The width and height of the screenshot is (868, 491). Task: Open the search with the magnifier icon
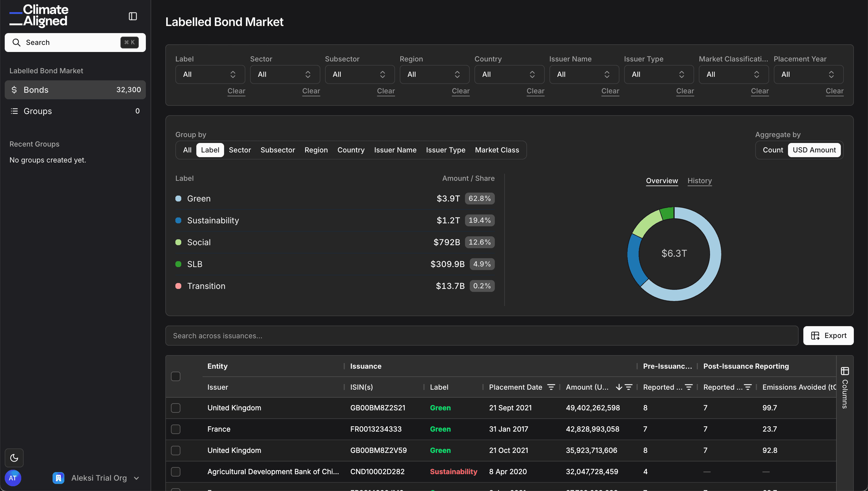point(16,42)
